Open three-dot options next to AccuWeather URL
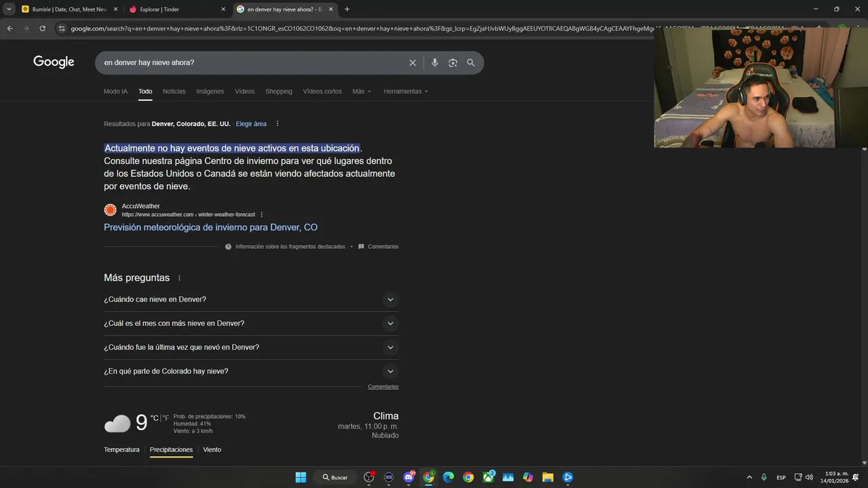 [262, 215]
